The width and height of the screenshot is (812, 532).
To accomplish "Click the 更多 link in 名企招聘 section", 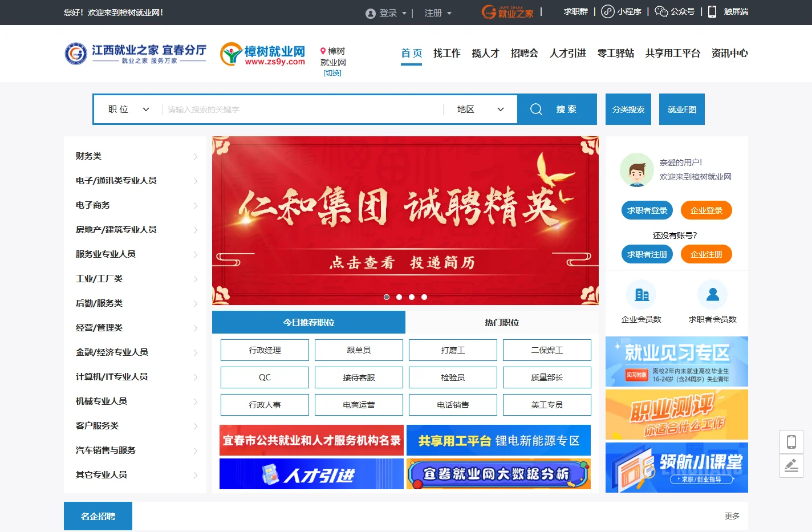I will pos(732,516).
